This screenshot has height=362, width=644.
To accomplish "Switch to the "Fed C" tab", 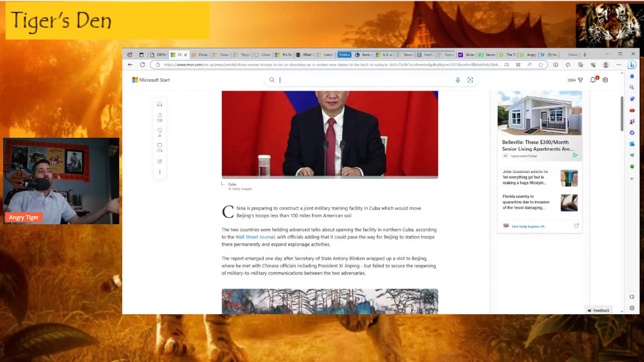I will pos(426,55).
